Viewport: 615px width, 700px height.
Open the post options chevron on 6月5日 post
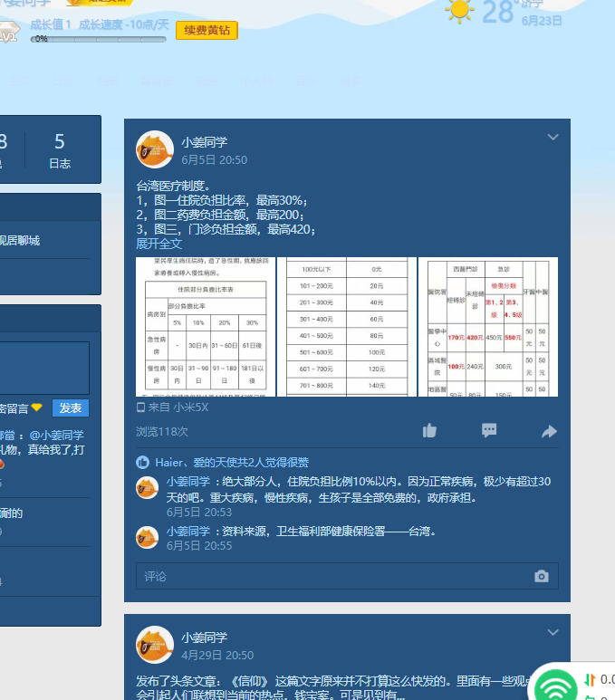(x=553, y=137)
